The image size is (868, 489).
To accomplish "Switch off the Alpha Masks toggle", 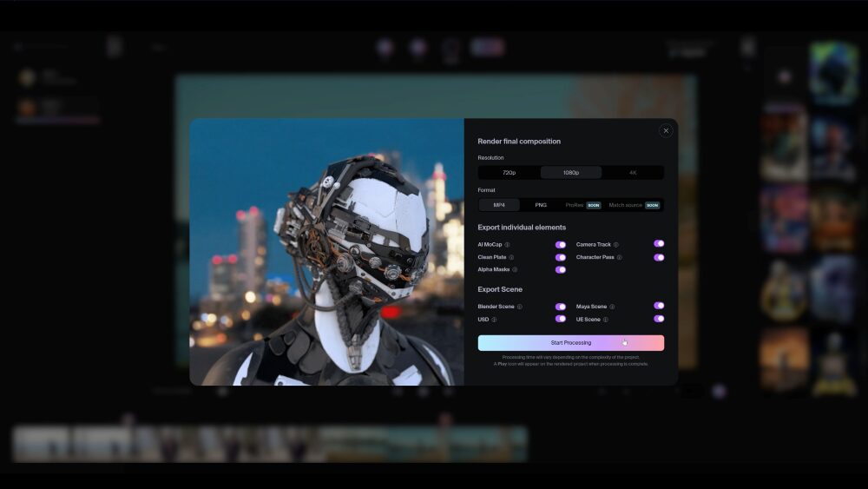I will tap(561, 270).
